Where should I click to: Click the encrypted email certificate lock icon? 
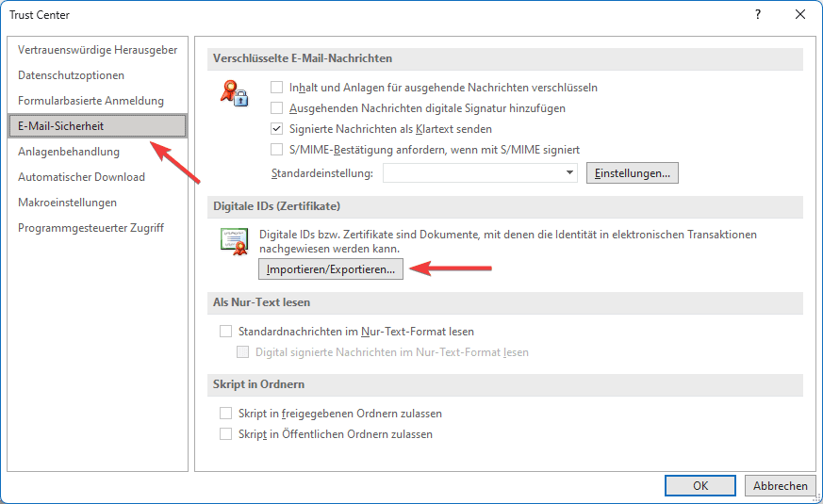click(x=233, y=92)
